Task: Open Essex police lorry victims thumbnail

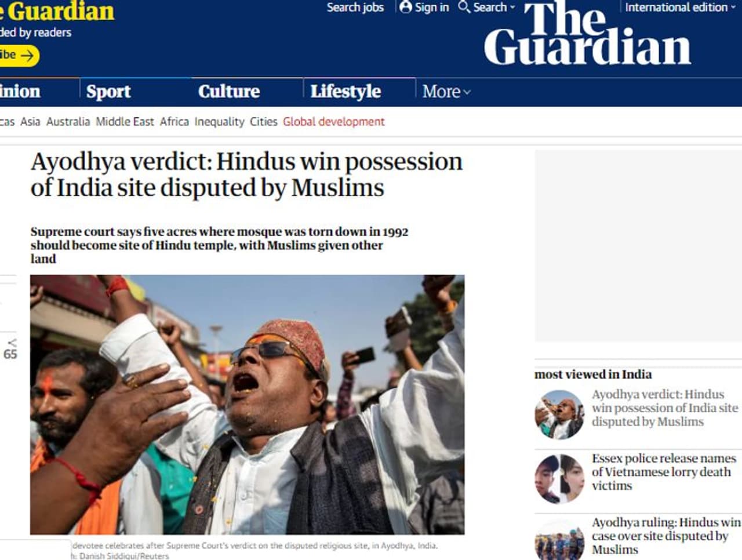Action: [559, 479]
